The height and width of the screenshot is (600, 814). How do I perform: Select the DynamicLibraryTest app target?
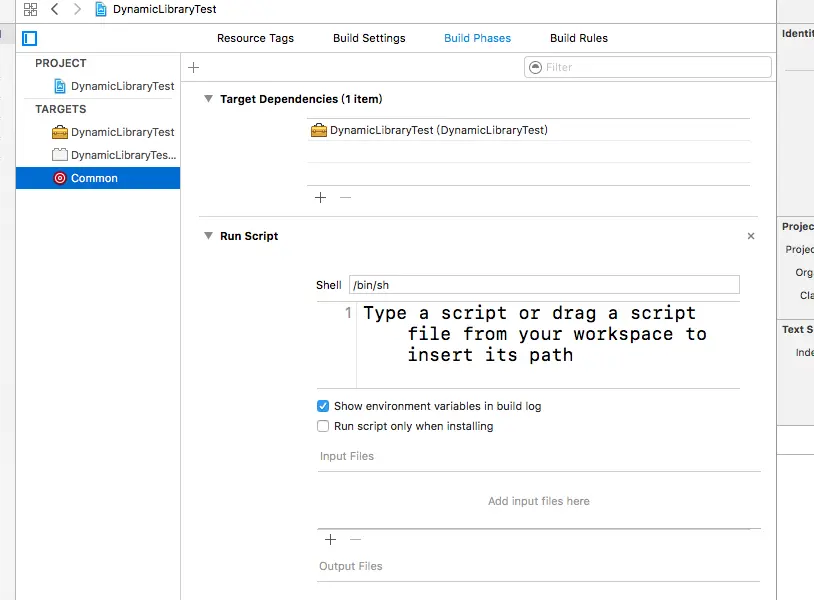click(98, 132)
